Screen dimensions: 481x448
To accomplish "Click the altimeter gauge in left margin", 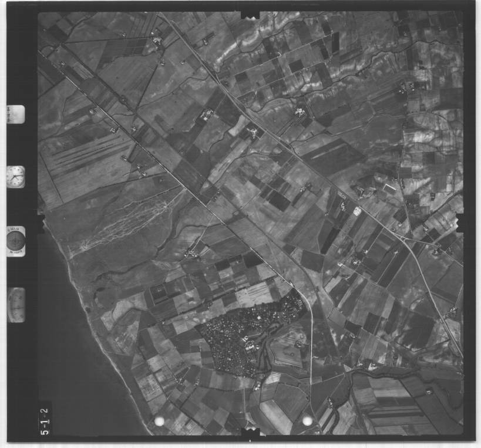I will [16, 305].
